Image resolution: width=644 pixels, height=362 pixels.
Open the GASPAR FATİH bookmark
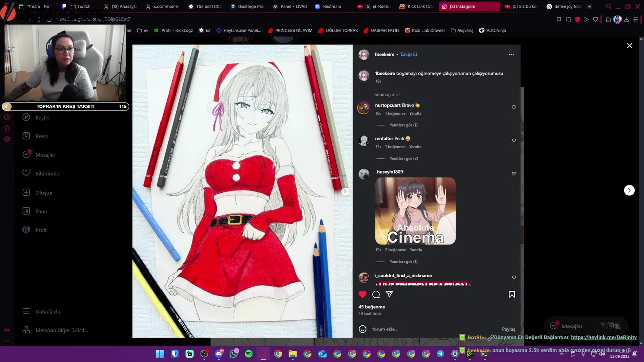tap(381, 30)
